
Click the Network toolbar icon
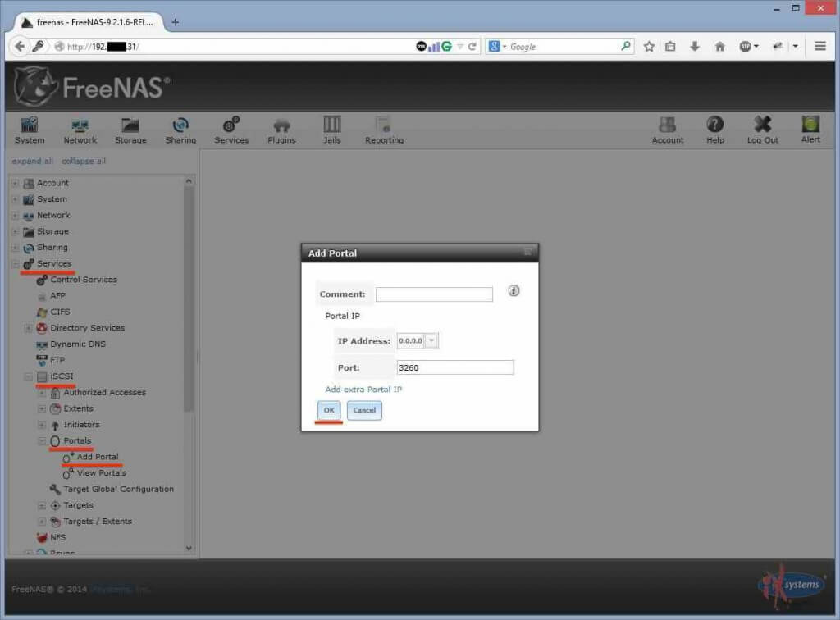[x=80, y=130]
